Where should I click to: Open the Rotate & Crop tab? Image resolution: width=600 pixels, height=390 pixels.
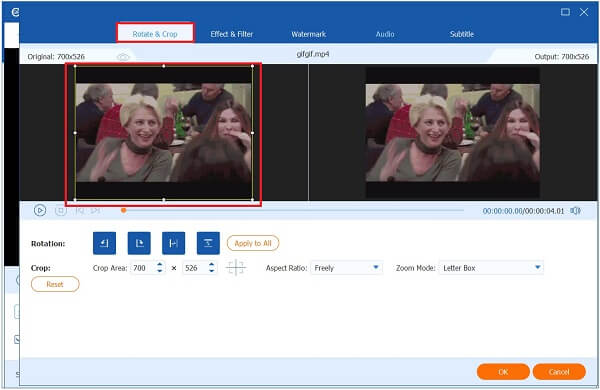[155, 34]
